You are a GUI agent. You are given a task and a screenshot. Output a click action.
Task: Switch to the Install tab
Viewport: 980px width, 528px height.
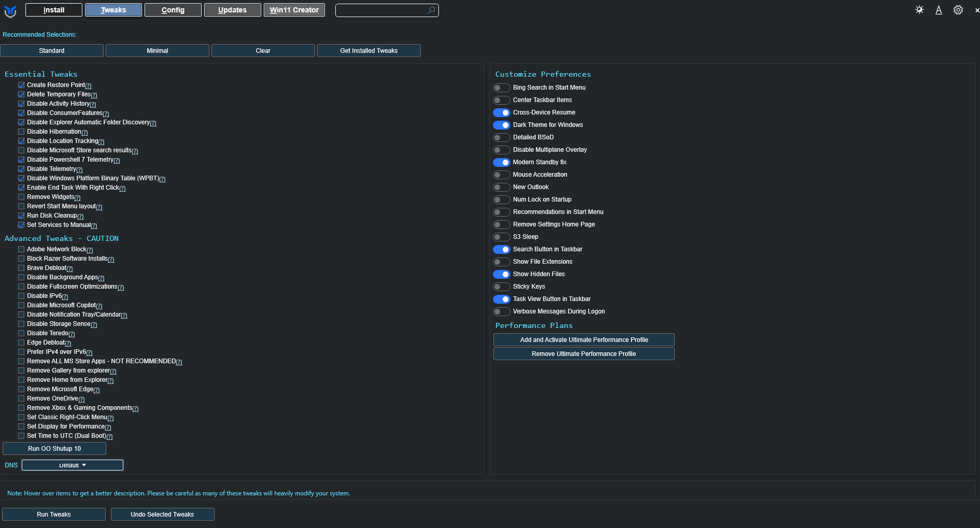pos(54,10)
